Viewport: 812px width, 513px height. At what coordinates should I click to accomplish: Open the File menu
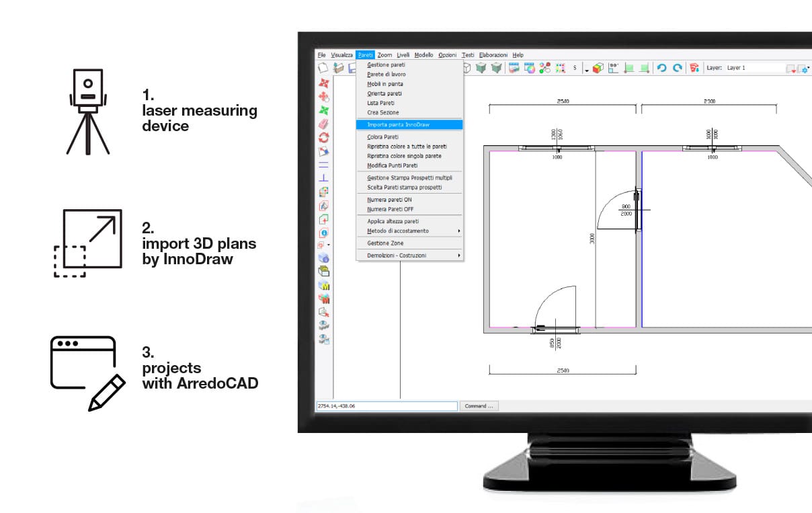[322, 54]
